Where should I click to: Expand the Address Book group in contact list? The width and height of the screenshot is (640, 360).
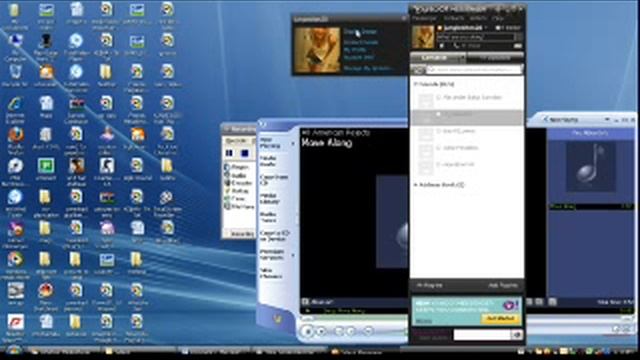[x=415, y=185]
